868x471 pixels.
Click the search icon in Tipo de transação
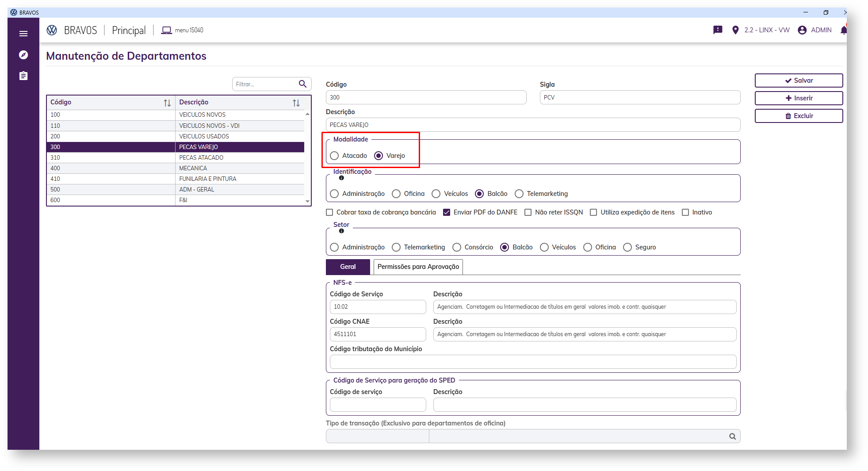(732, 437)
